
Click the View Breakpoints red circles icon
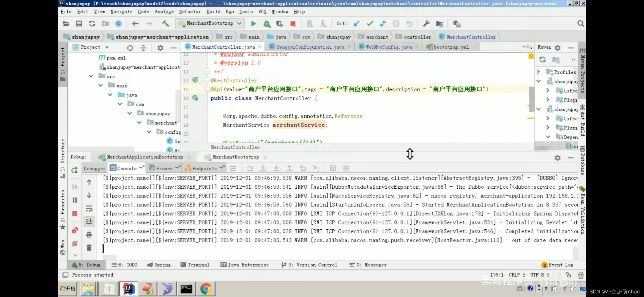[75, 230]
